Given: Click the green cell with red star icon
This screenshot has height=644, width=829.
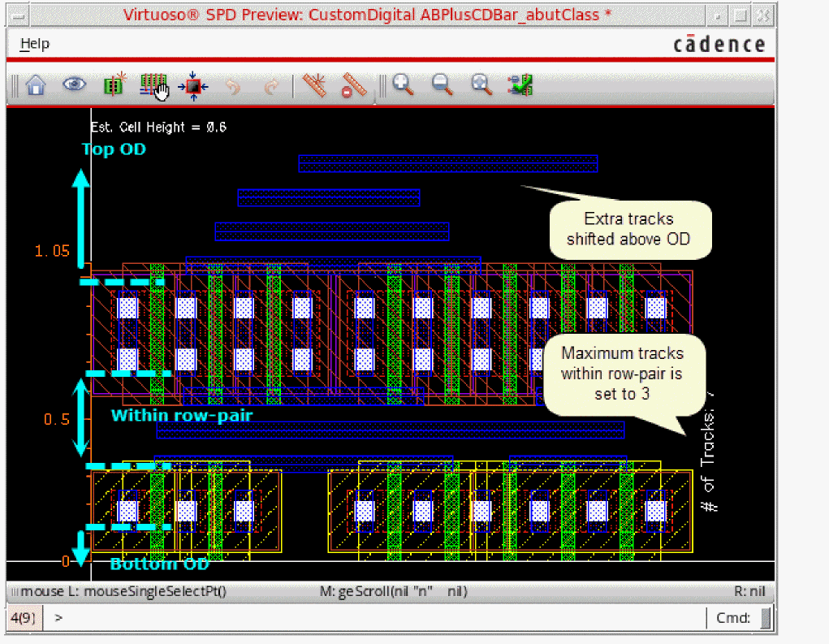Looking at the screenshot, I should [114, 84].
